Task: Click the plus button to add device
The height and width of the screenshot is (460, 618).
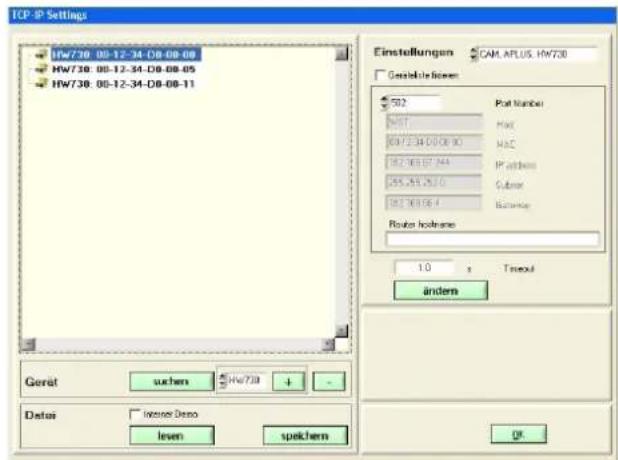Action: click(x=289, y=382)
